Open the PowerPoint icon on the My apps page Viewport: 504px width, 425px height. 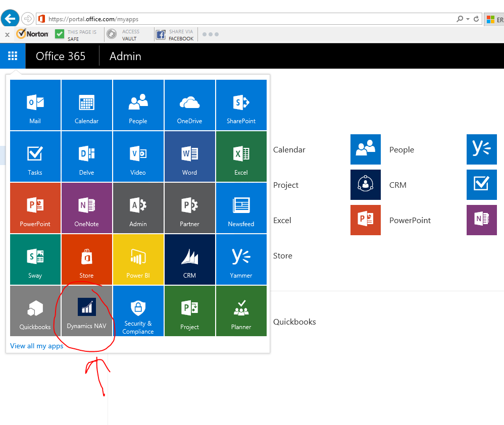click(366, 220)
